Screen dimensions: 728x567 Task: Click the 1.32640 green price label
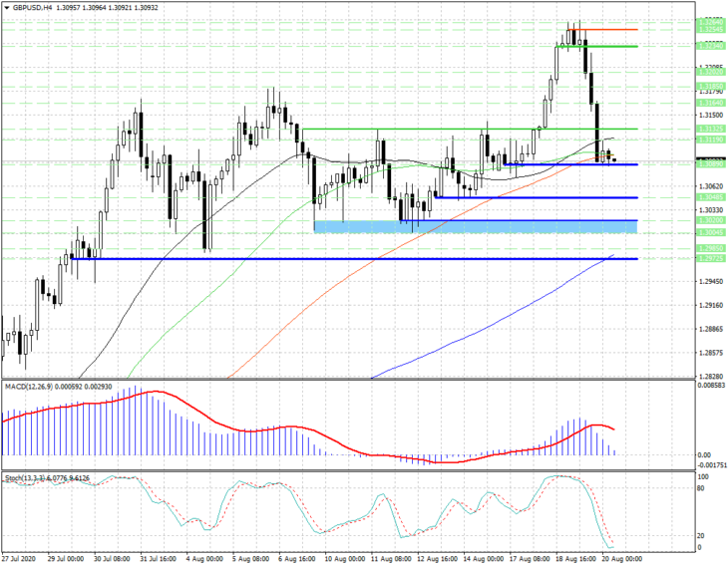[x=711, y=22]
